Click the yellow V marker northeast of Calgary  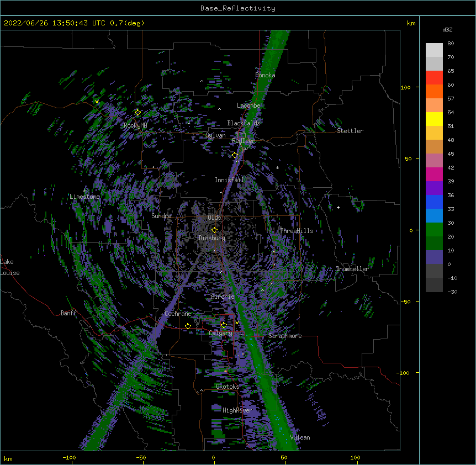pyautogui.click(x=237, y=323)
